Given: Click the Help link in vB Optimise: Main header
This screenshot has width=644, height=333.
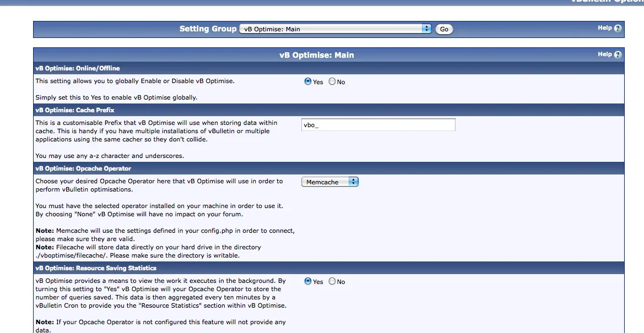Looking at the screenshot, I should point(604,54).
